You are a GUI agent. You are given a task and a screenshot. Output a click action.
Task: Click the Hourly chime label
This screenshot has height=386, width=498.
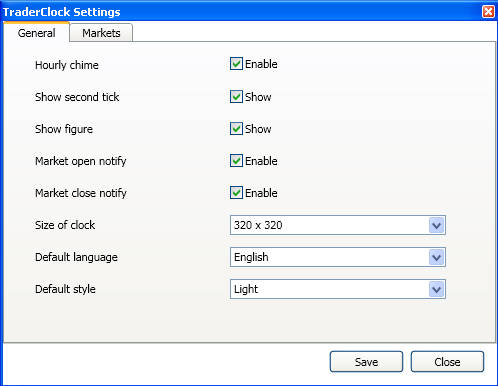[67, 65]
